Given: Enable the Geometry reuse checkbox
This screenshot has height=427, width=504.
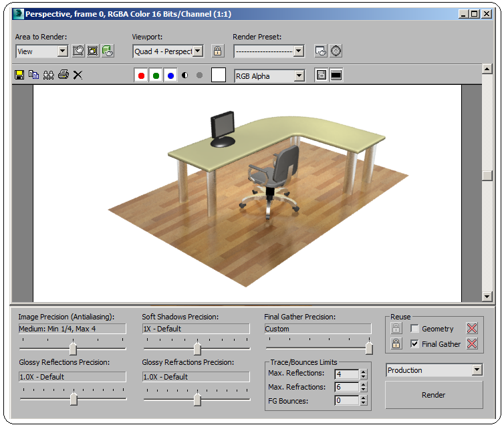Looking at the screenshot, I should 414,329.
